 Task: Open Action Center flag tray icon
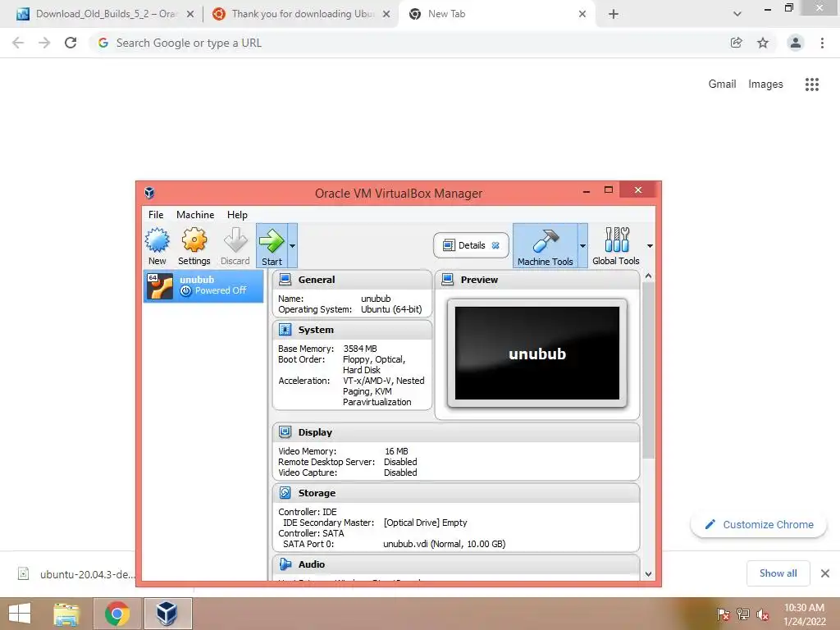coord(723,614)
